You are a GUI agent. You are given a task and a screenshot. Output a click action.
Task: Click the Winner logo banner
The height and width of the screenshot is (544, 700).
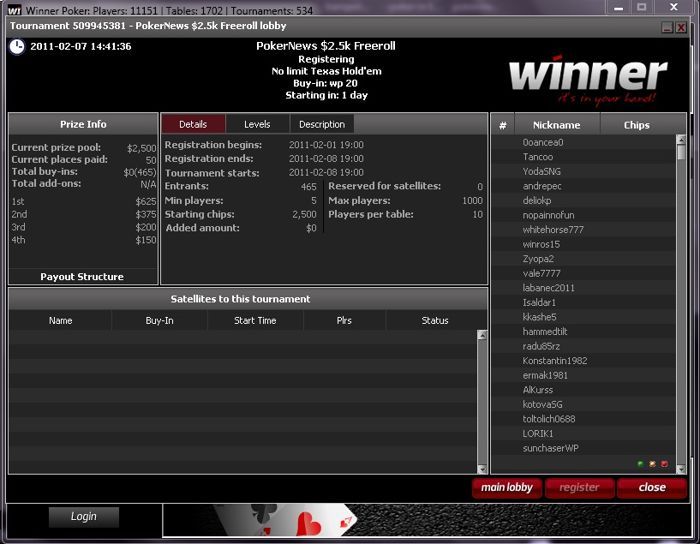click(588, 79)
